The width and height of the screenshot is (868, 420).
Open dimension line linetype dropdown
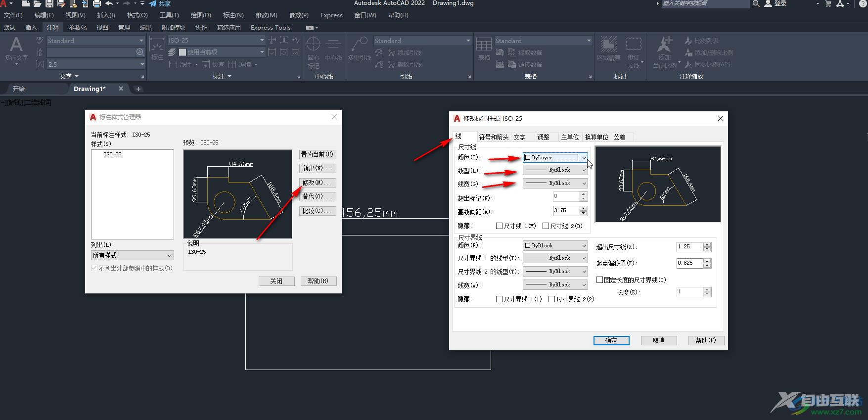(x=555, y=170)
